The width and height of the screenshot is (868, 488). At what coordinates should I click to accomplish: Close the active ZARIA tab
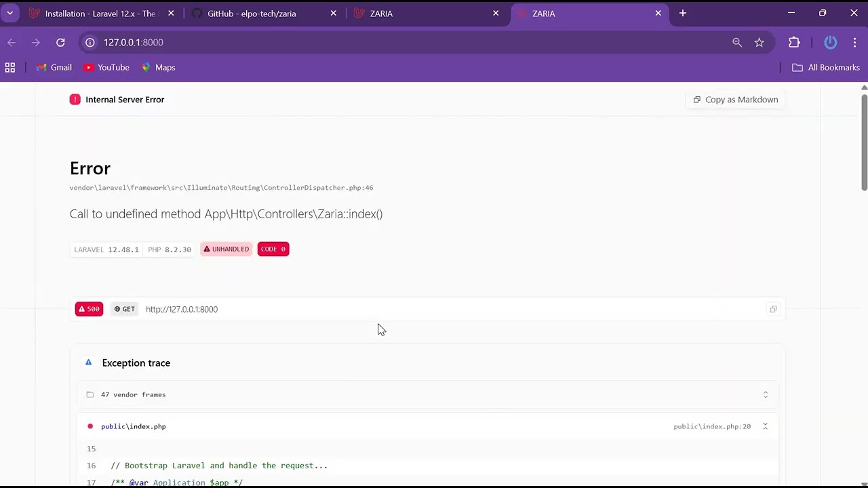pyautogui.click(x=658, y=13)
